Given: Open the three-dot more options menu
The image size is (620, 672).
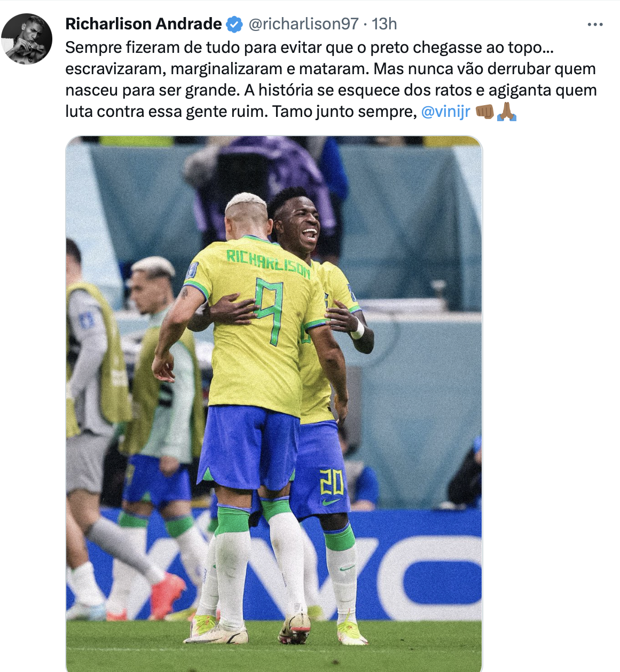Looking at the screenshot, I should (595, 25).
